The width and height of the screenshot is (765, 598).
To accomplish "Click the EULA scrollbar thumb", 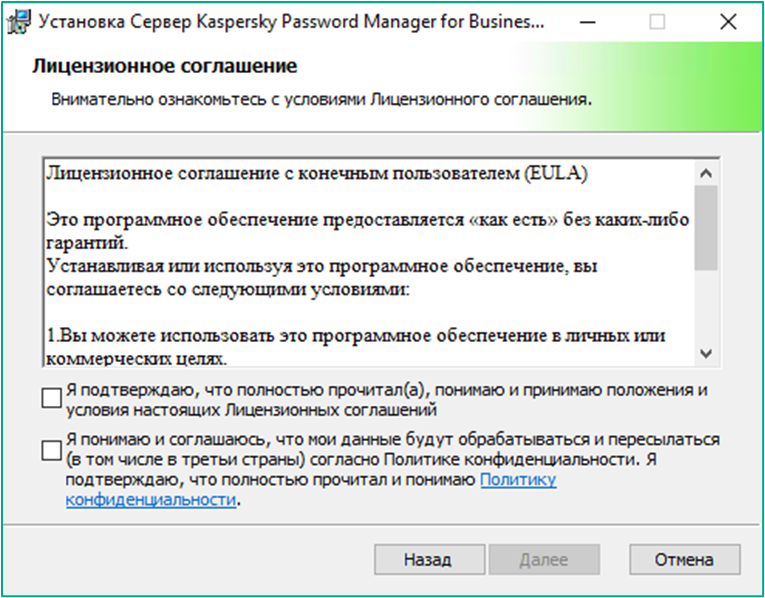I will 706,227.
